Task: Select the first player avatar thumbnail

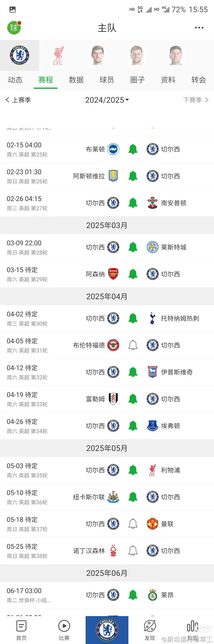Action: [x=97, y=55]
